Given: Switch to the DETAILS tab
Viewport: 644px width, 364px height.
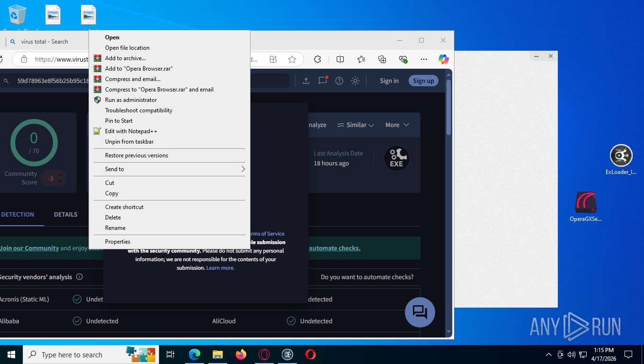Looking at the screenshot, I should 65,214.
